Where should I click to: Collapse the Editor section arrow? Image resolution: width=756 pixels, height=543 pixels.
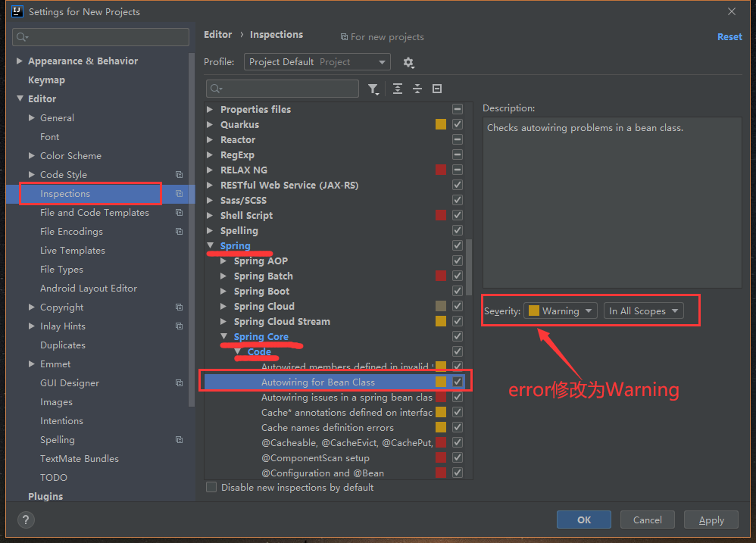tap(20, 98)
